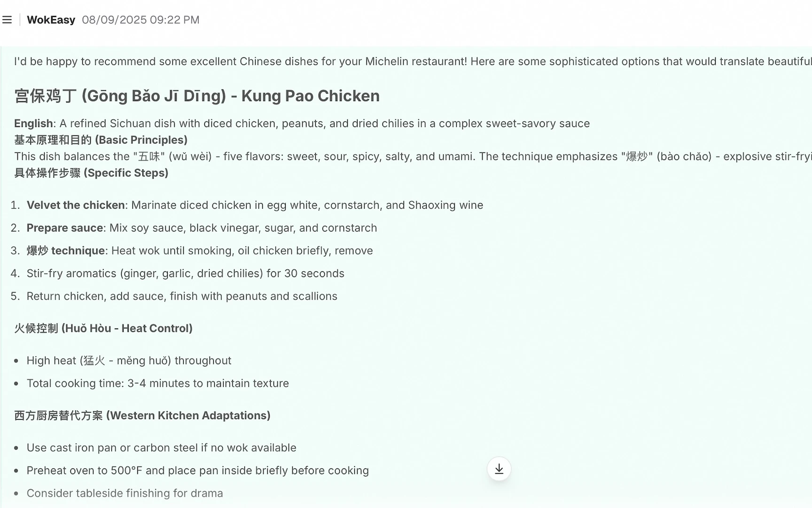Open the hamburger sidebar menu
This screenshot has height=508, width=812.
pos(7,20)
